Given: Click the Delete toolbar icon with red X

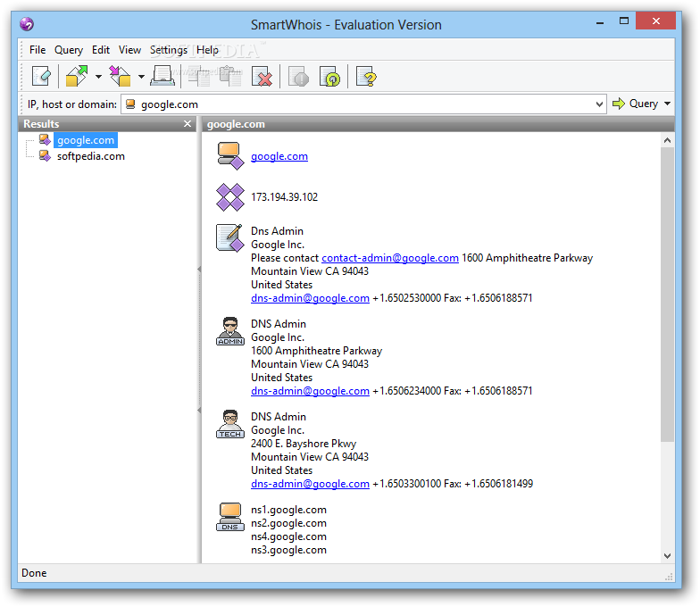Looking at the screenshot, I should (x=262, y=77).
